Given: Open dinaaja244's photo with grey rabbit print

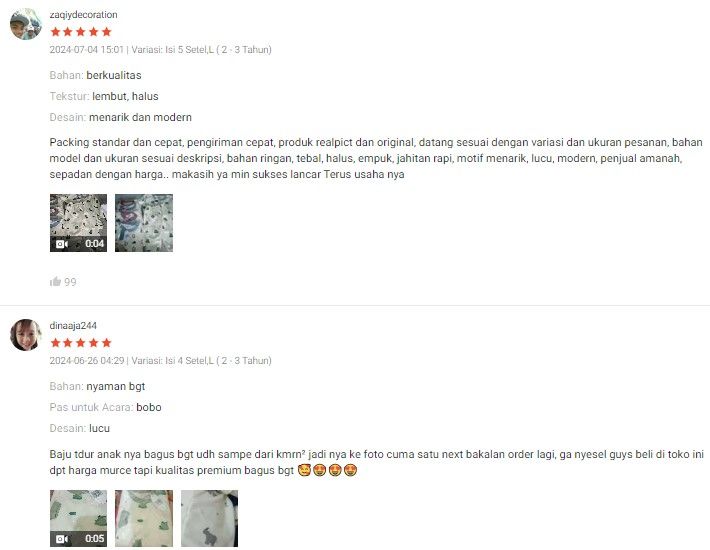Looking at the screenshot, I should 209,518.
